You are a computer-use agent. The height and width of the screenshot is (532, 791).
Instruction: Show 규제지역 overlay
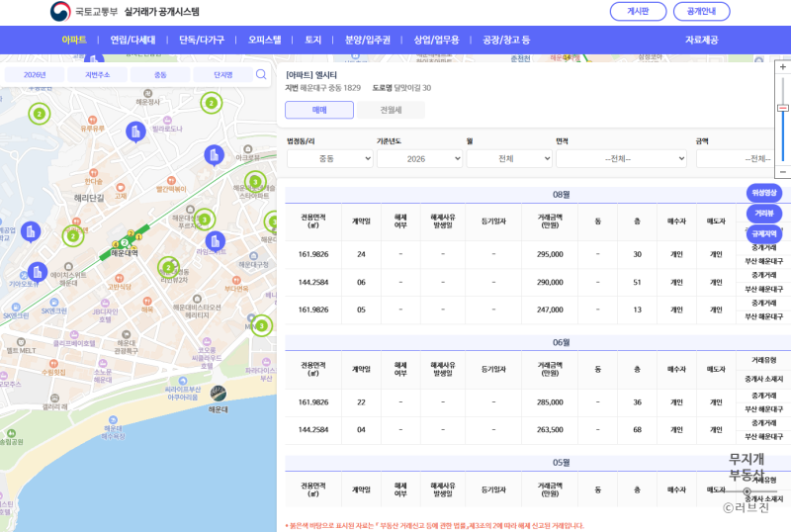coord(764,234)
